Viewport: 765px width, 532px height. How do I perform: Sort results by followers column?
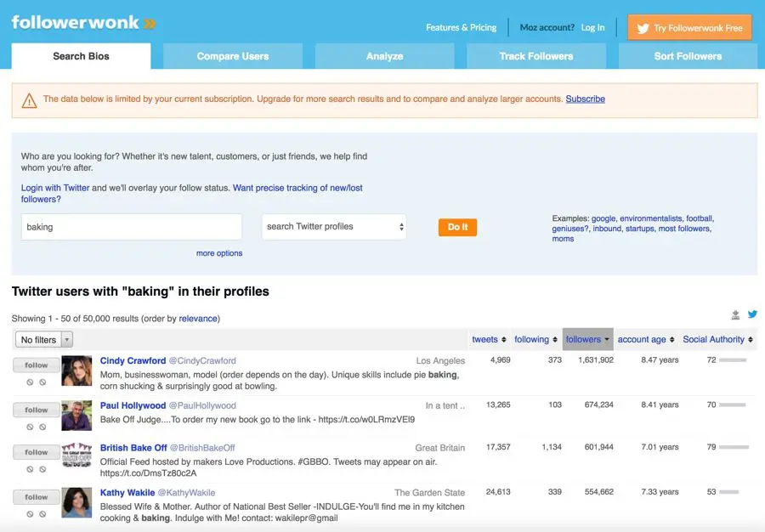tap(587, 339)
